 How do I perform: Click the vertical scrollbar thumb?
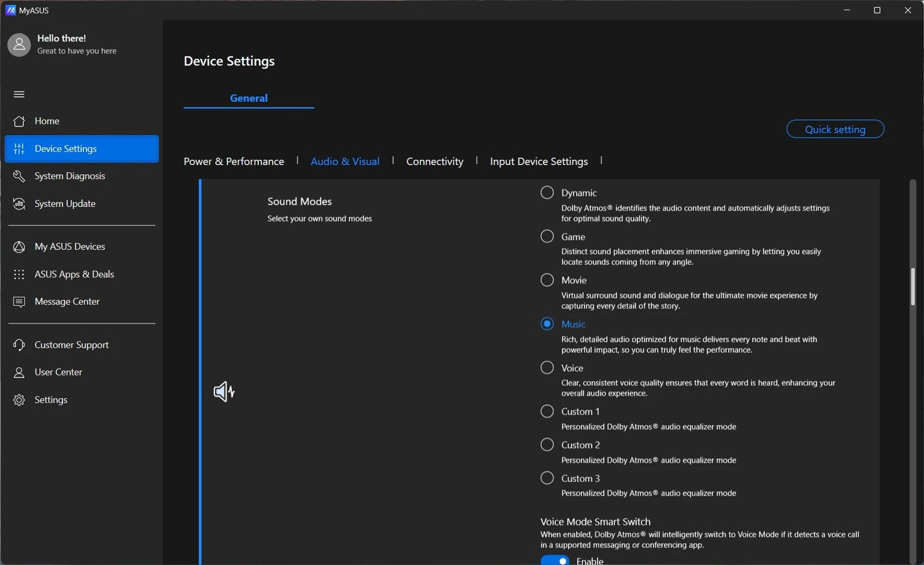tap(912, 286)
